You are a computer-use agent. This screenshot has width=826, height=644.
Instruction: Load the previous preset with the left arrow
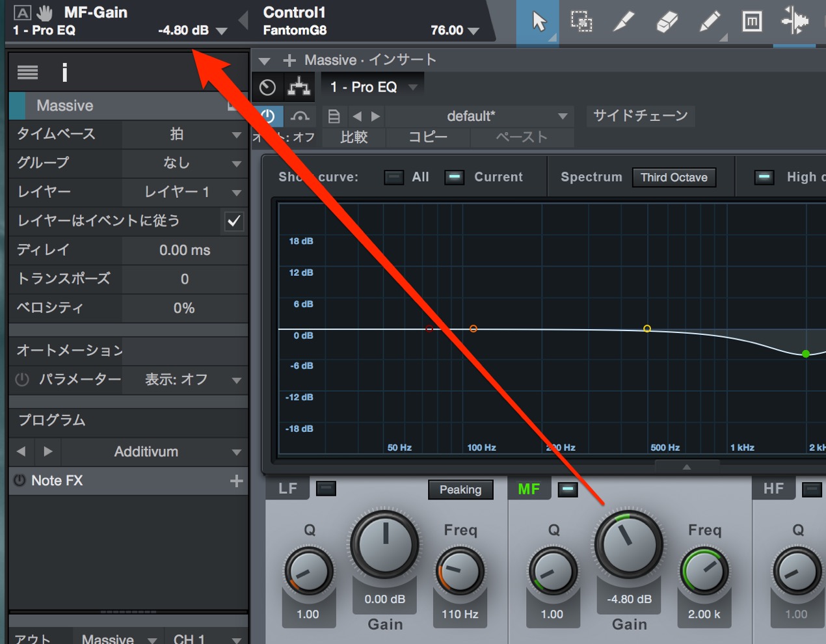357,116
